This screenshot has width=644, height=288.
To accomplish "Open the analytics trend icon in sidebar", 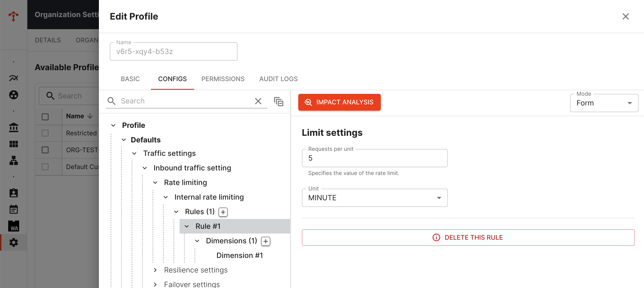I will (13, 78).
